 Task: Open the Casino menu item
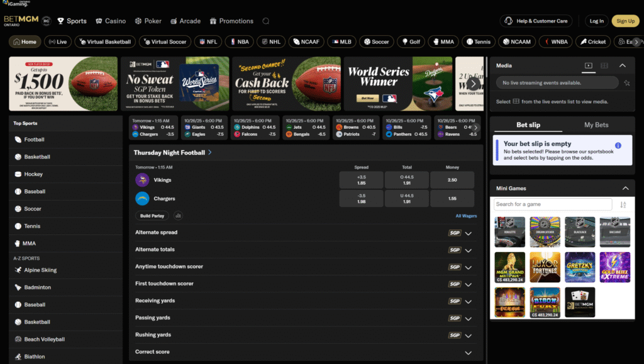(x=111, y=21)
